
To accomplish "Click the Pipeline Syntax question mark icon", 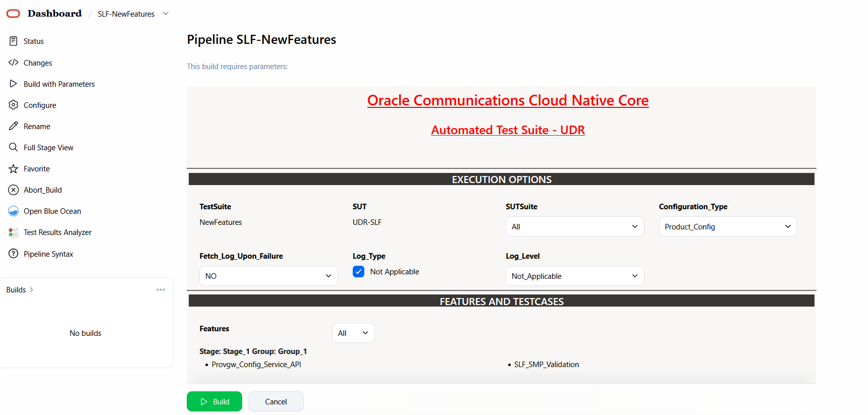I will click(14, 254).
